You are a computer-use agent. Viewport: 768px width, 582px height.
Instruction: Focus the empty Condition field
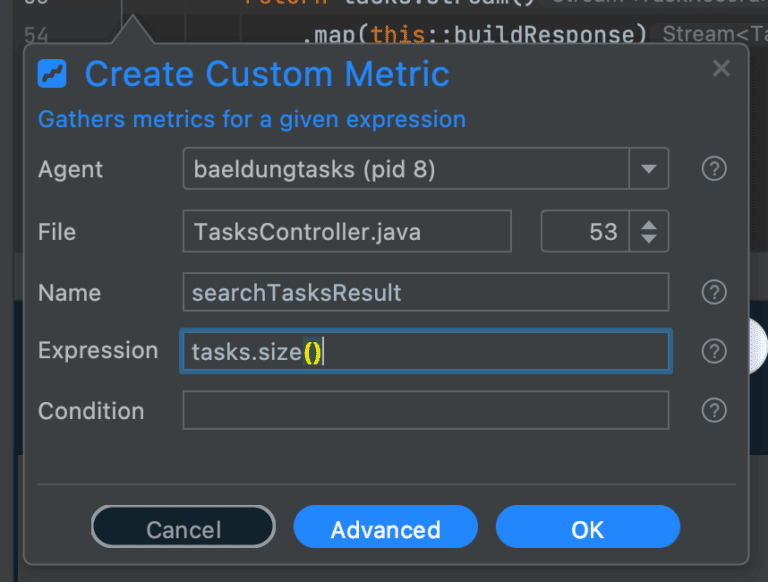pos(425,410)
